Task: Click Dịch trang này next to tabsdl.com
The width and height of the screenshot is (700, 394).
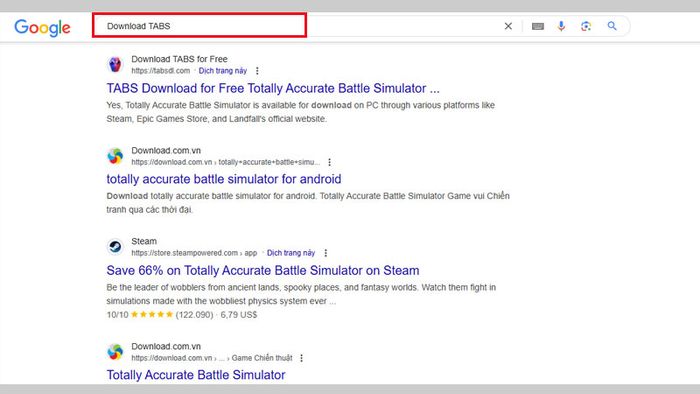Action: [x=223, y=71]
